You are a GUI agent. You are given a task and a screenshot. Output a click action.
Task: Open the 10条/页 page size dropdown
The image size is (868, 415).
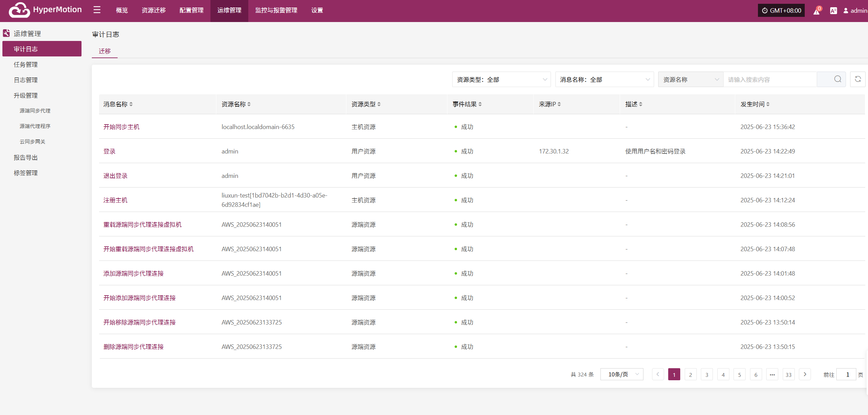[x=622, y=374]
